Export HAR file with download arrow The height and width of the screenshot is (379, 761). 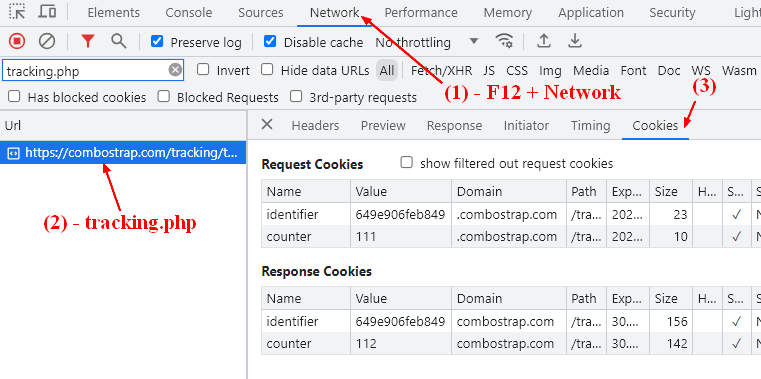click(x=575, y=41)
